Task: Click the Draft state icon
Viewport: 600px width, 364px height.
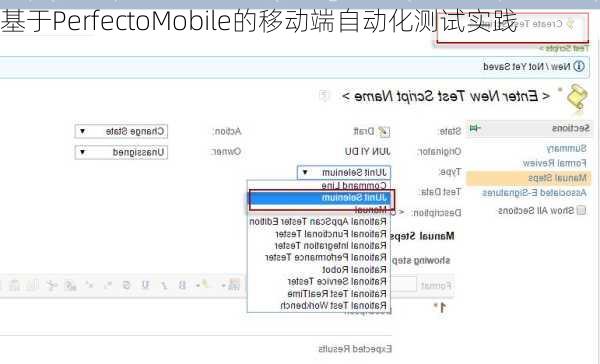Action: point(383,132)
